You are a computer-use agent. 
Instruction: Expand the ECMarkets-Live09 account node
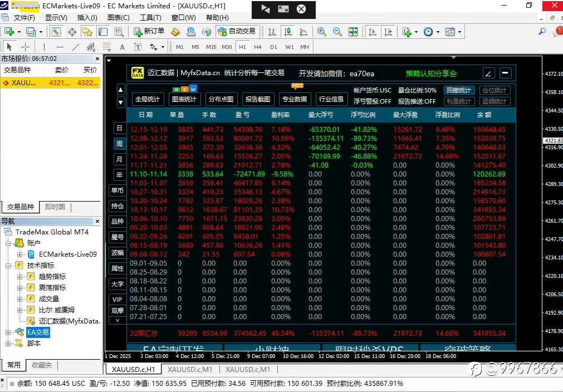(x=19, y=254)
